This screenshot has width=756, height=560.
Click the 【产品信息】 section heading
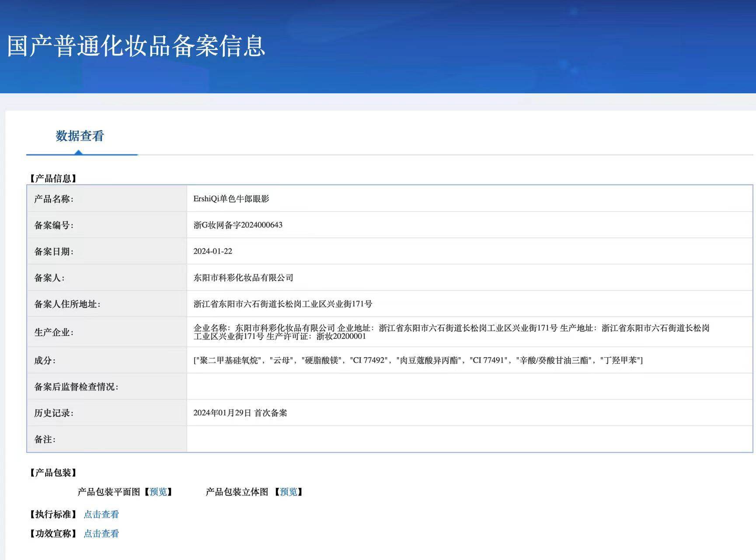coord(53,178)
